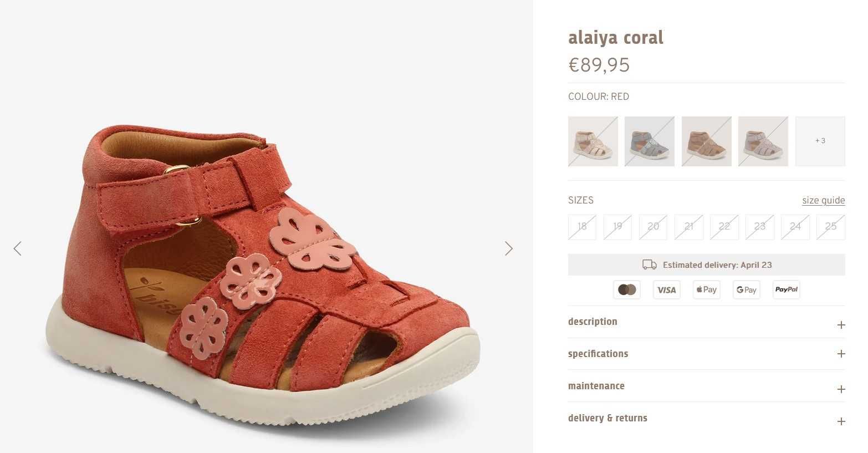
Task: Click the PayPal payment icon
Action: 787,289
